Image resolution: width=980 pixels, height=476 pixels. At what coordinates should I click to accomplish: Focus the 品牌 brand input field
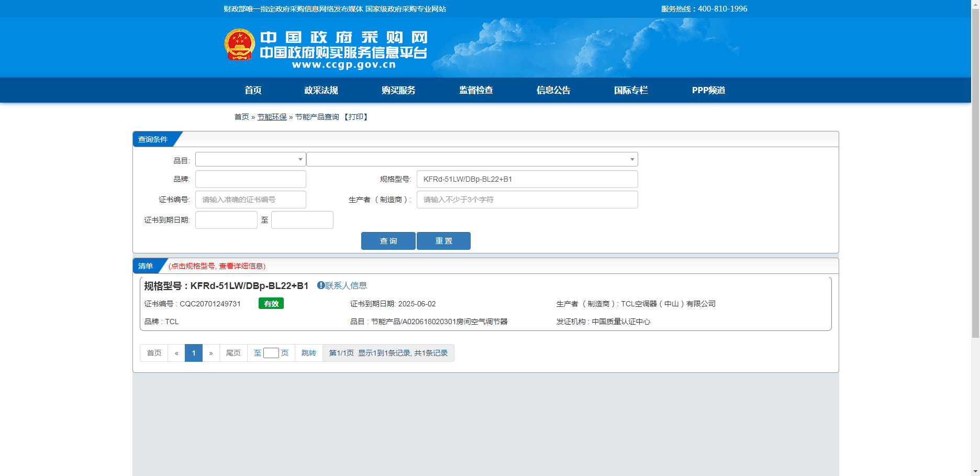click(x=250, y=179)
